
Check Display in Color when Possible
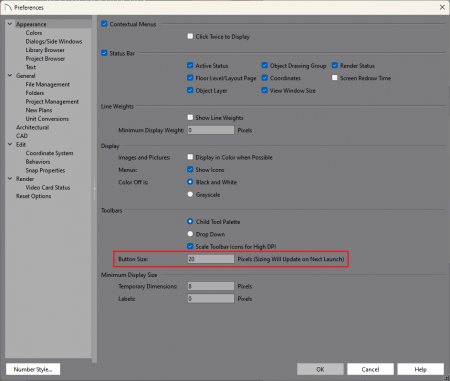point(190,157)
